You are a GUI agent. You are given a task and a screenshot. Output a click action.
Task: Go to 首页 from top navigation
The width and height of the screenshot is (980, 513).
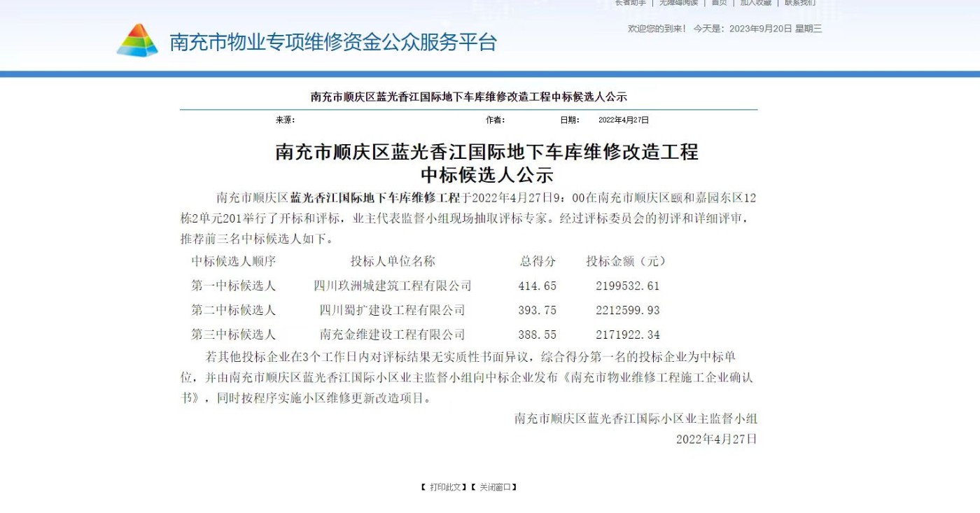pos(719,3)
